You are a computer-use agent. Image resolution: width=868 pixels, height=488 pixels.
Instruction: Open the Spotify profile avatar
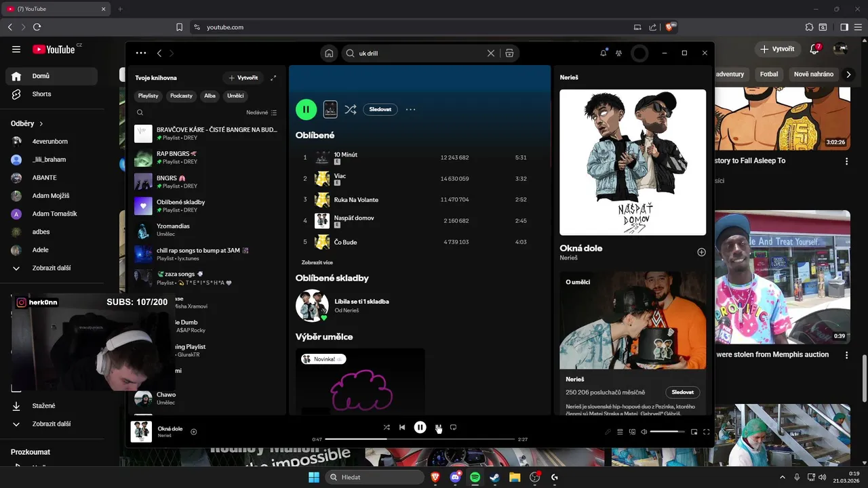[639, 53]
